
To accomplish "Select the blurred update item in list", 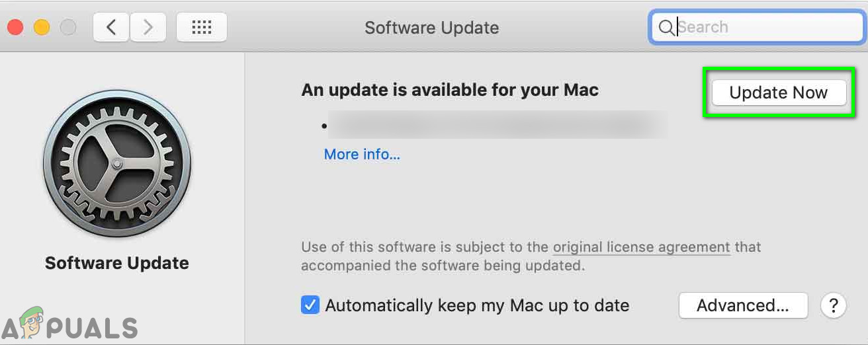I will coord(496,124).
